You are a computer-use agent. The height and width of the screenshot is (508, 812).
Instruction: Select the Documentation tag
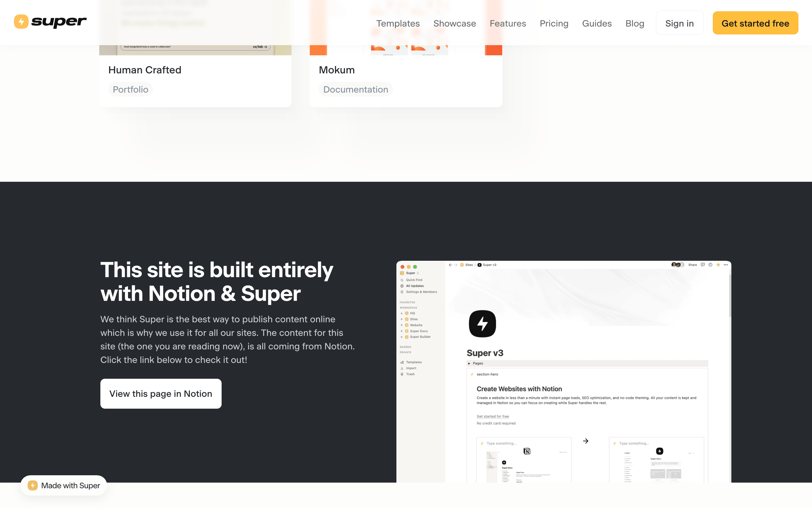pyautogui.click(x=355, y=89)
